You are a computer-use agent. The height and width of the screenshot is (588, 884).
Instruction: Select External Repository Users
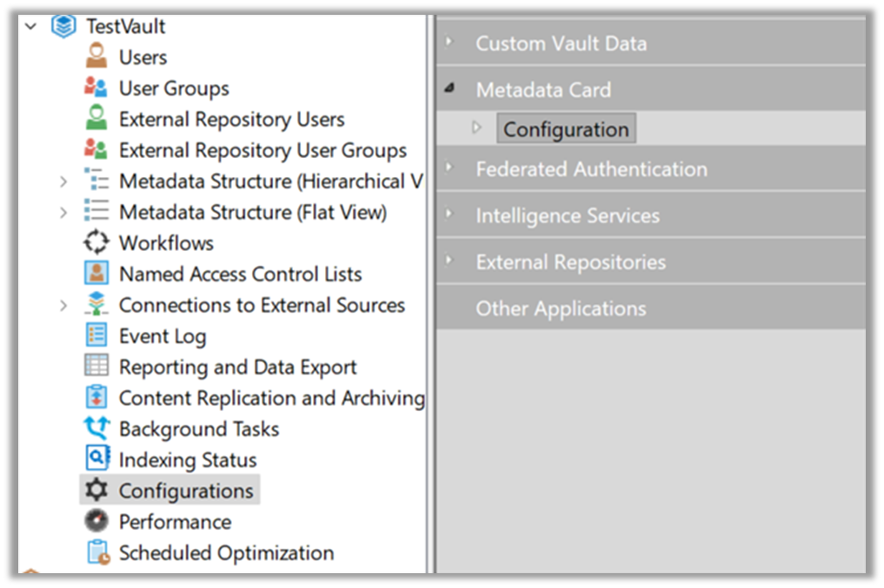click(232, 119)
